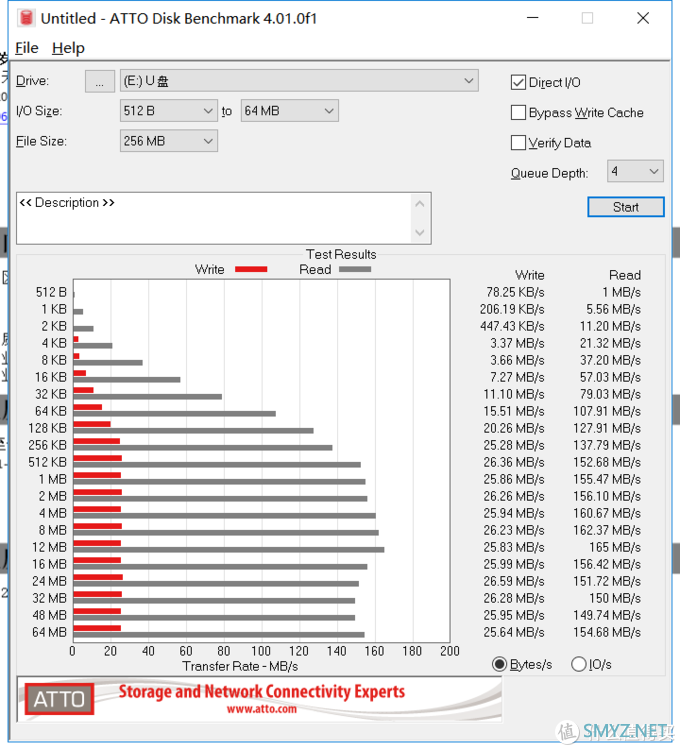Click the Description scrollbar up arrow
Screen dimensions: 680x750
pyautogui.click(x=420, y=204)
